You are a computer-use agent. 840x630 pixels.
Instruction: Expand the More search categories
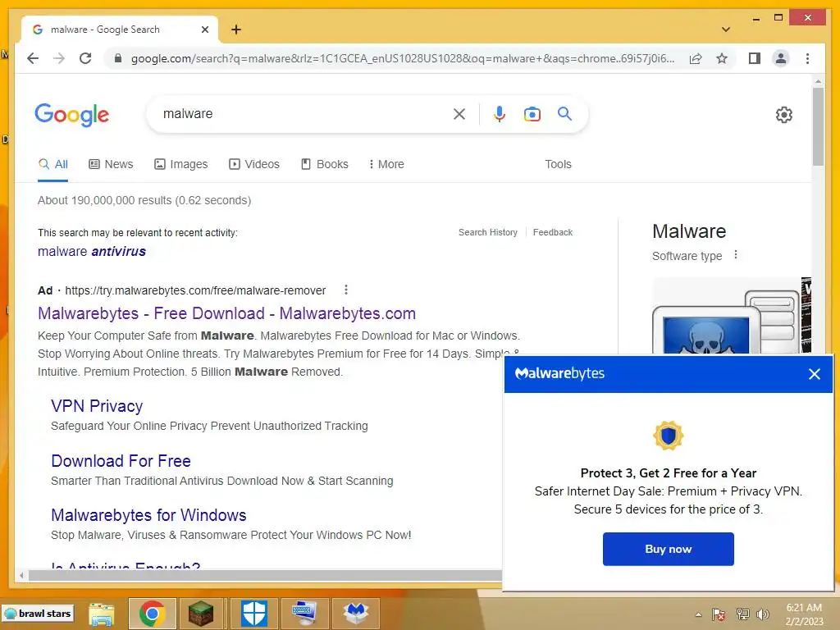tap(386, 164)
